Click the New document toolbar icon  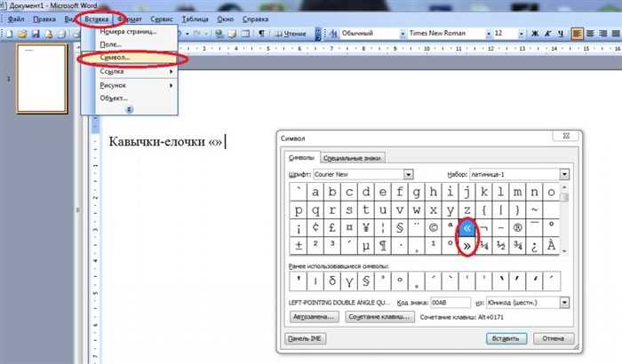tap(9, 34)
